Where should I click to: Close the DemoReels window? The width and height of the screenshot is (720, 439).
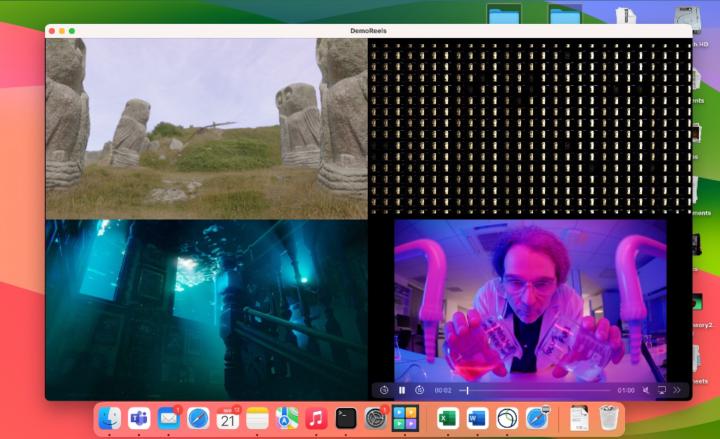tap(52, 31)
